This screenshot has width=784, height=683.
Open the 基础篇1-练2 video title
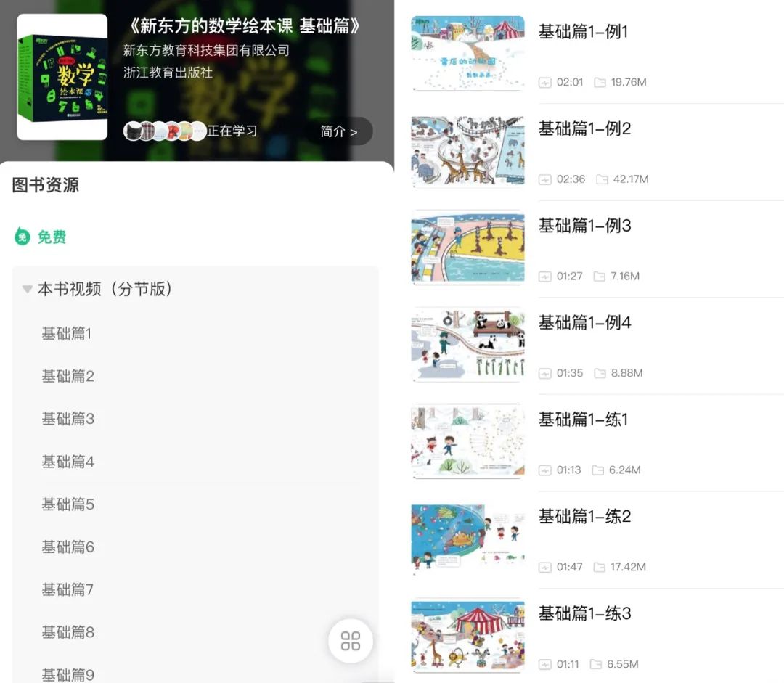click(584, 516)
